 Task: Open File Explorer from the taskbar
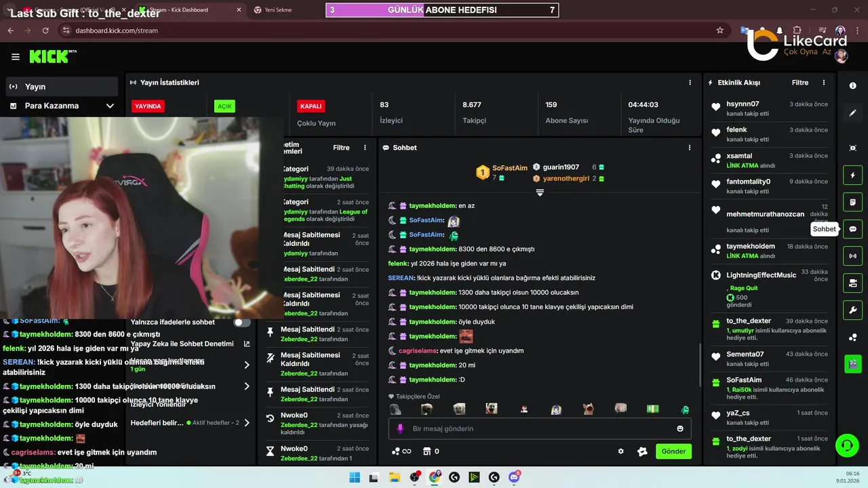pos(394,477)
